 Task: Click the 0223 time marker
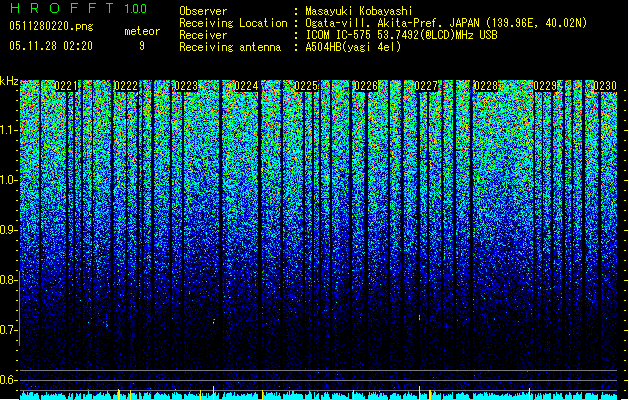coord(186,86)
